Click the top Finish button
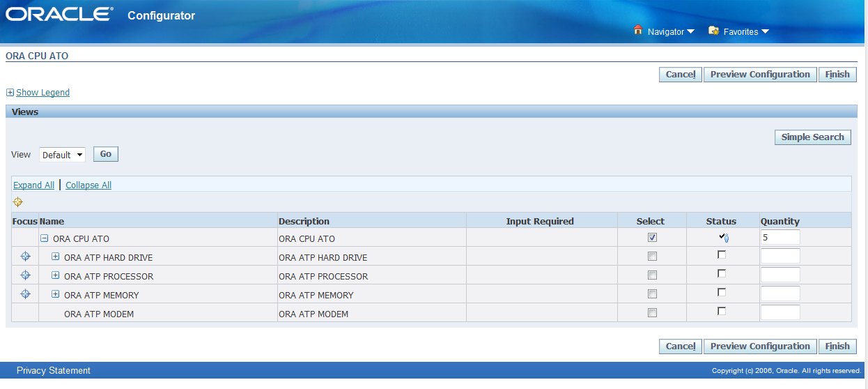 (837, 75)
